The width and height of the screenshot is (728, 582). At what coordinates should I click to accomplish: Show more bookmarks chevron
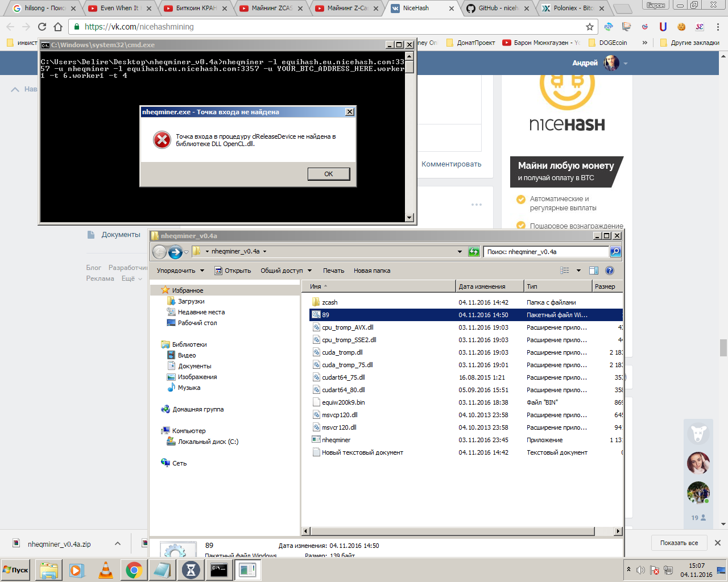pos(644,43)
